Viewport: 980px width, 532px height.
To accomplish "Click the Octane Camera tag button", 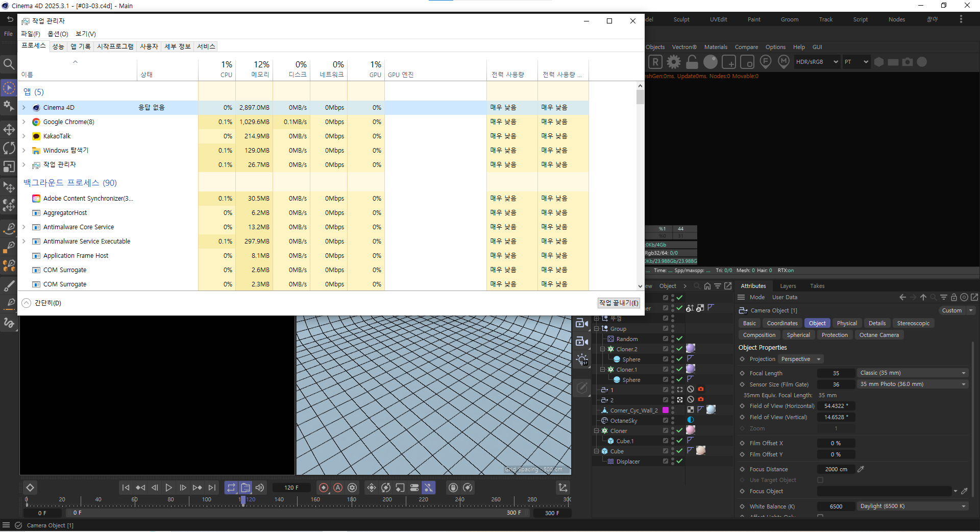I will pos(879,335).
